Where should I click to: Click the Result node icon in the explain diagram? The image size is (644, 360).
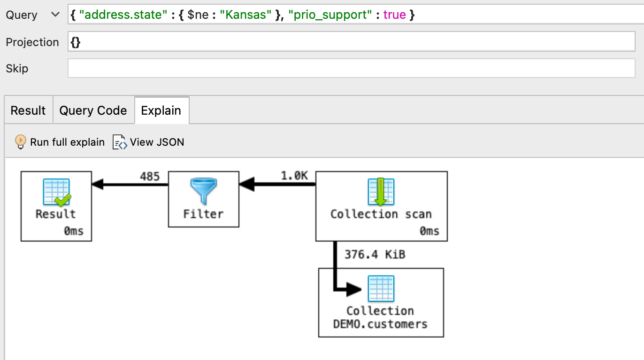56,191
